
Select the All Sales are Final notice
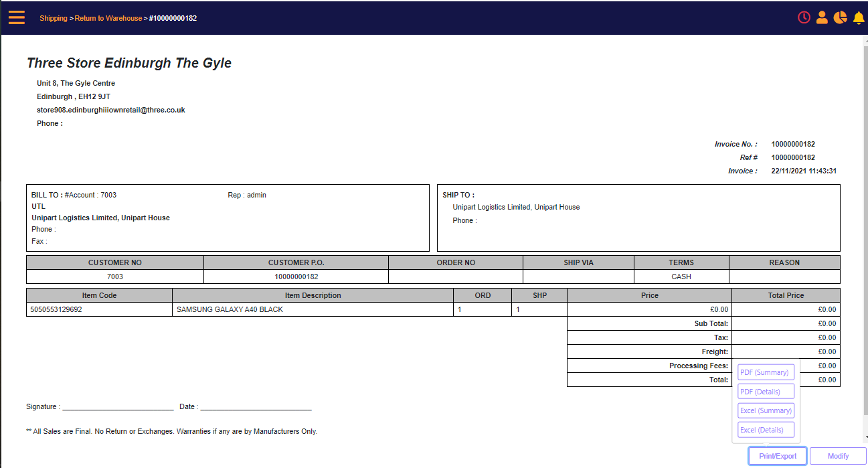(x=171, y=431)
